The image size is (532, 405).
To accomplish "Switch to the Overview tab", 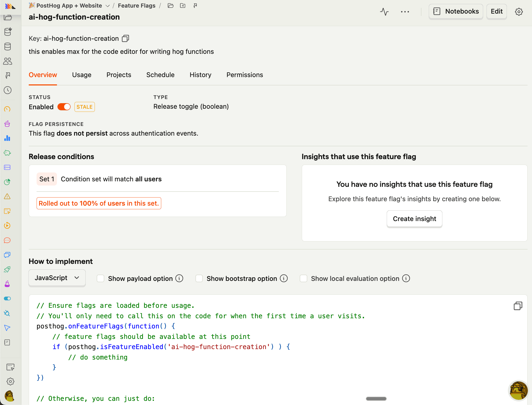I will pyautogui.click(x=43, y=75).
